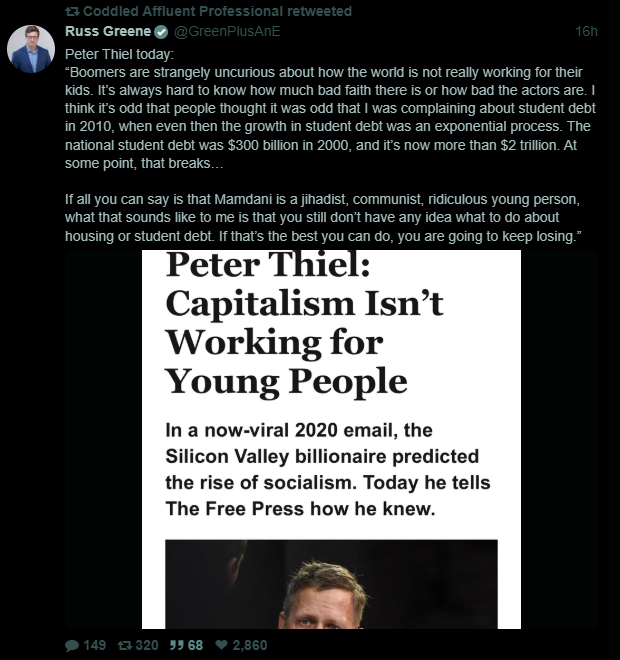Click the 320 retweets count

(x=146, y=645)
